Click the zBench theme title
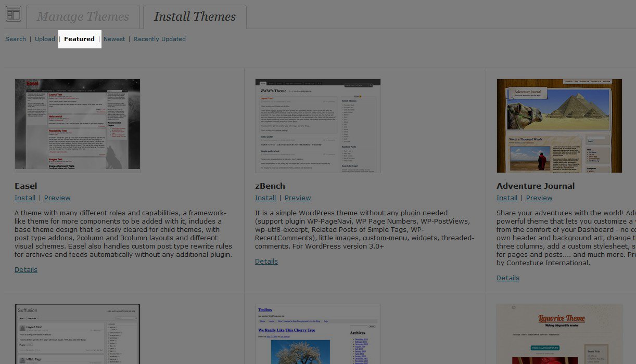 click(x=270, y=186)
